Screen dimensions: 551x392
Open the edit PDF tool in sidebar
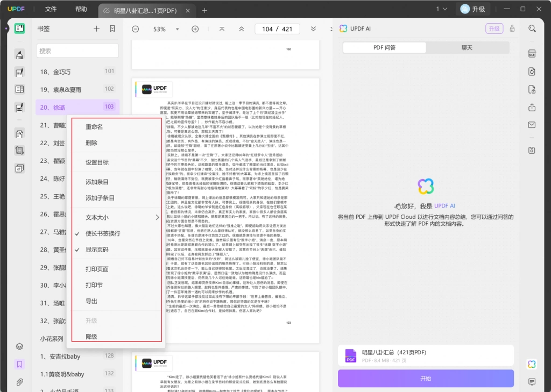pos(19,73)
